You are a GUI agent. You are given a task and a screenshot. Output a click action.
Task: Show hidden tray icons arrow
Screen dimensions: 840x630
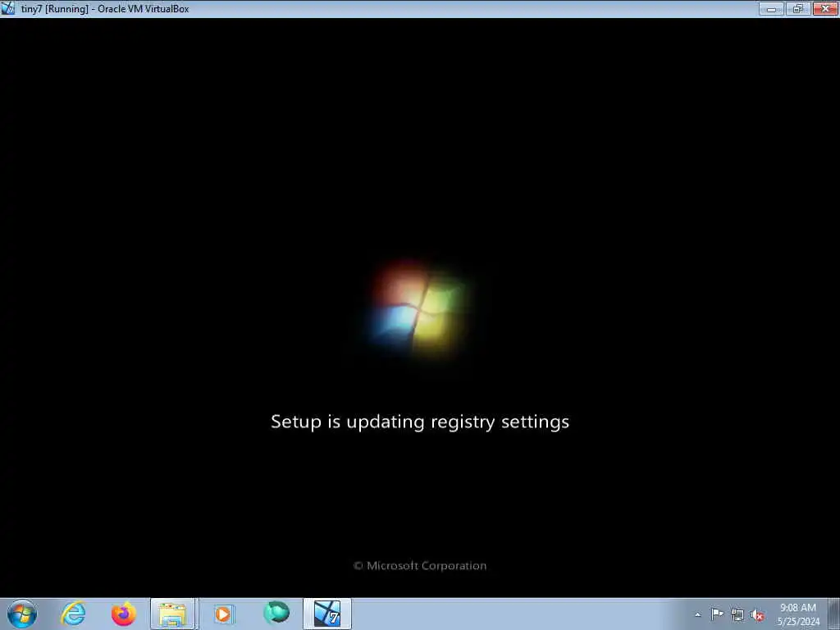click(697, 614)
